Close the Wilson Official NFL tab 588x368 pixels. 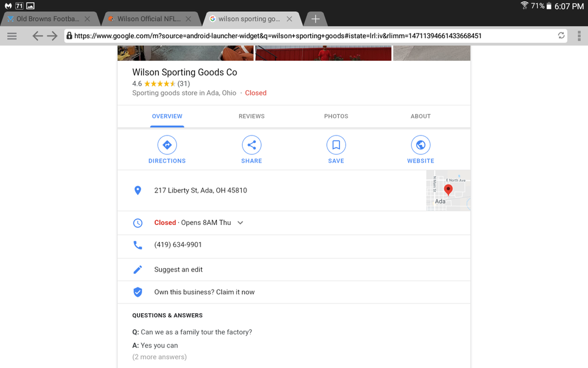[x=188, y=19]
